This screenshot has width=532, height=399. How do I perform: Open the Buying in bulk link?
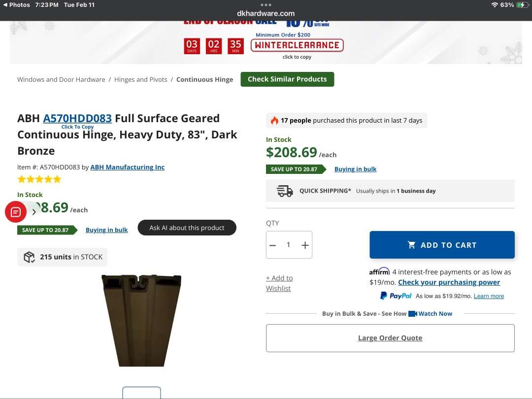tap(355, 169)
